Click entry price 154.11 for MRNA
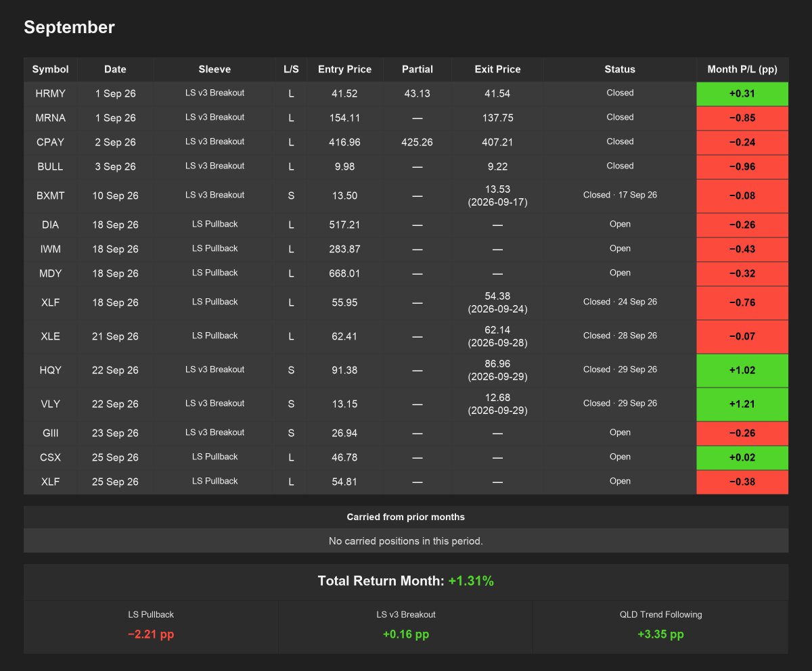812x671 pixels. (x=345, y=118)
